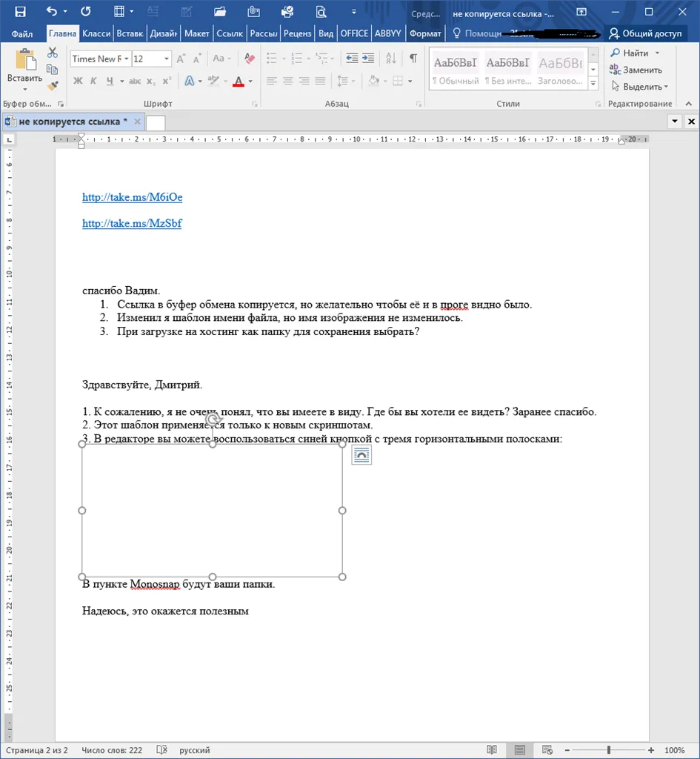
Task: Apply text highlight color with the marker icon
Action: click(x=213, y=81)
